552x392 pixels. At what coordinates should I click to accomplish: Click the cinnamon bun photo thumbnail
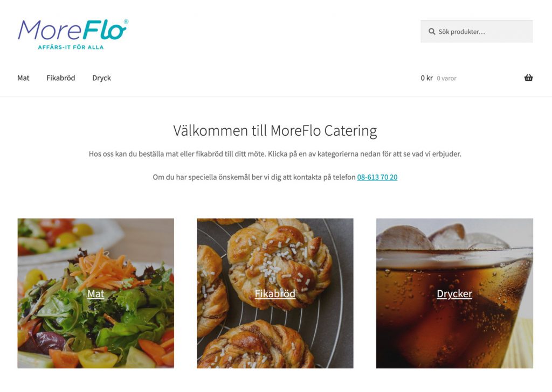click(275, 293)
